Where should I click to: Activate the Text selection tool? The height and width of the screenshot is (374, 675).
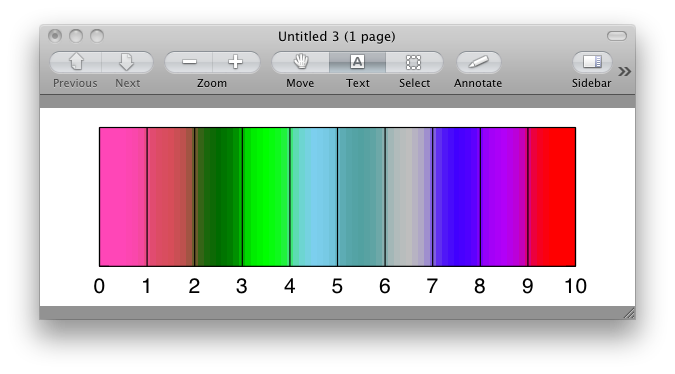357,62
